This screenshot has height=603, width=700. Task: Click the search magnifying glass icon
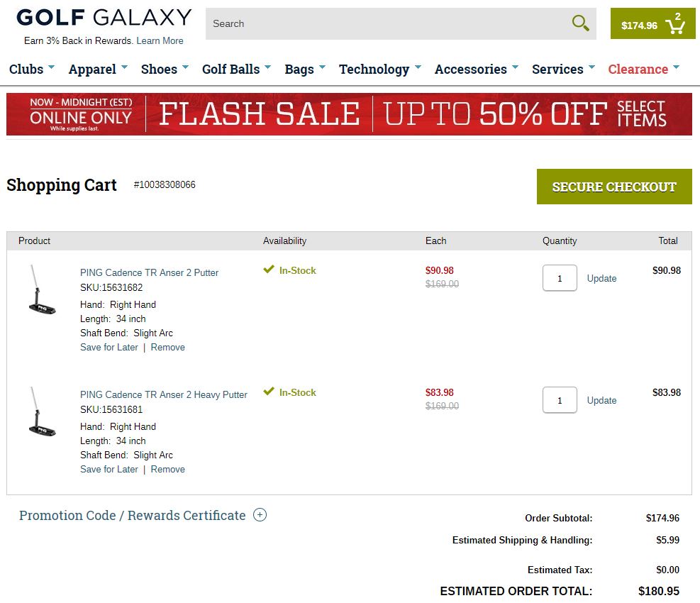(580, 23)
